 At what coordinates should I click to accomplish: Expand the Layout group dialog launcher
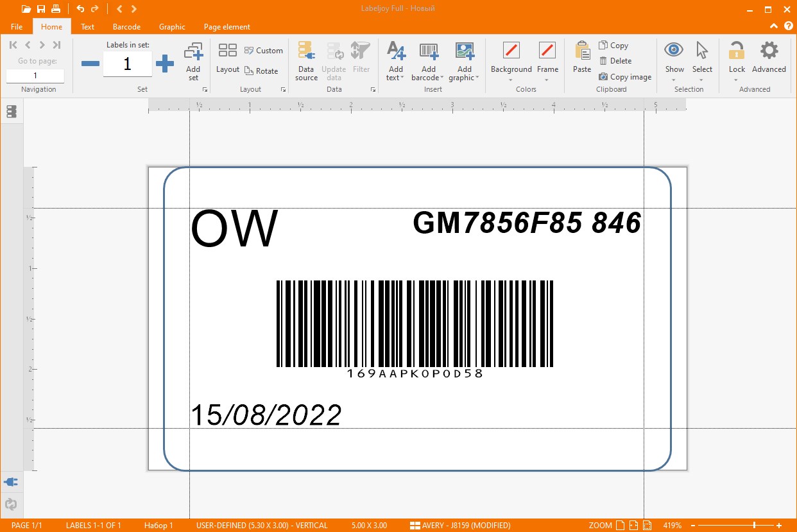284,90
